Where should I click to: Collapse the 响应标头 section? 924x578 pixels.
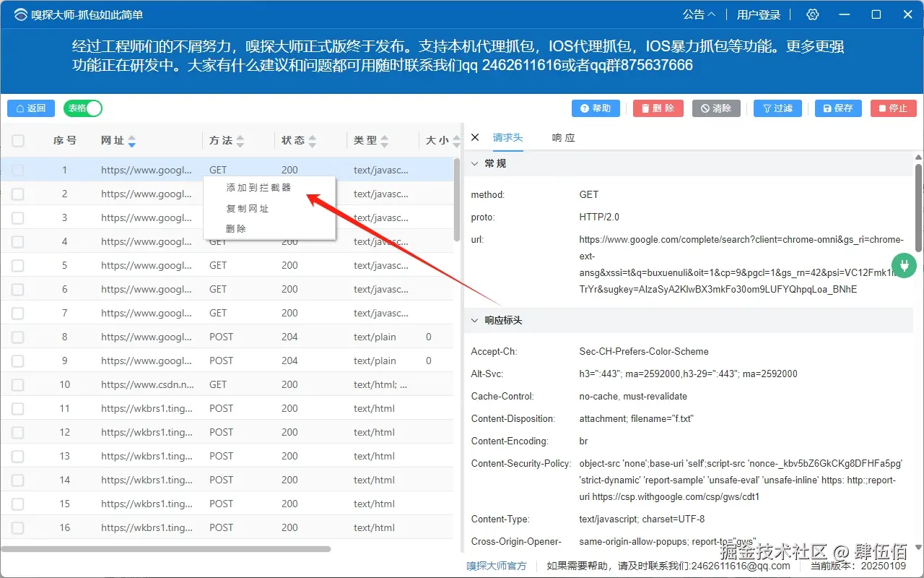[x=474, y=320]
